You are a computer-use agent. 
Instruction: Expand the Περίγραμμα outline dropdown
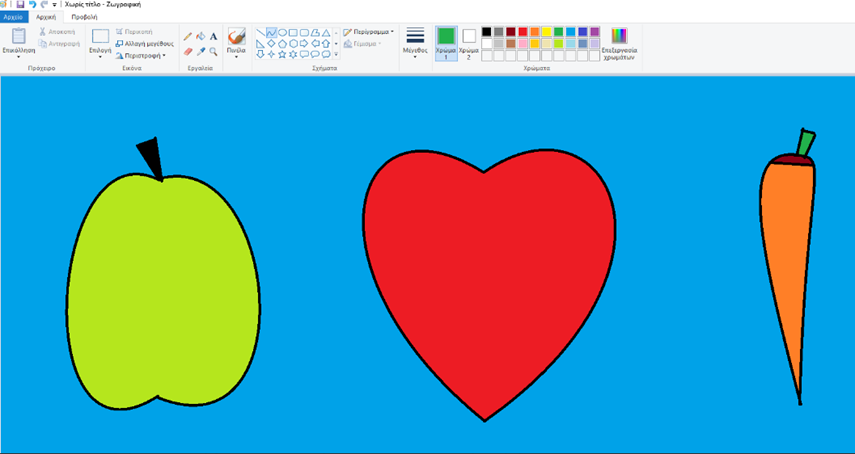[368, 32]
